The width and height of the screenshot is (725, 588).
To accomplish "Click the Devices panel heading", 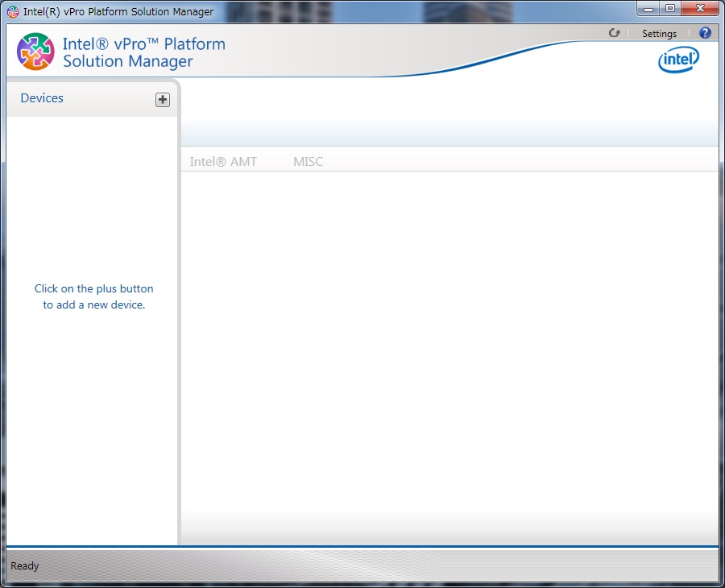I will pos(42,98).
